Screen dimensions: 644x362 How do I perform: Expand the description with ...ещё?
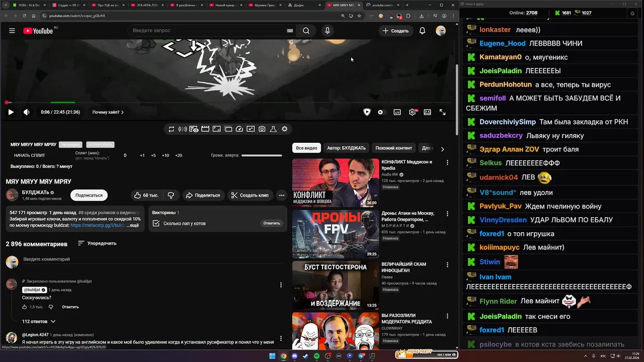click(132, 225)
